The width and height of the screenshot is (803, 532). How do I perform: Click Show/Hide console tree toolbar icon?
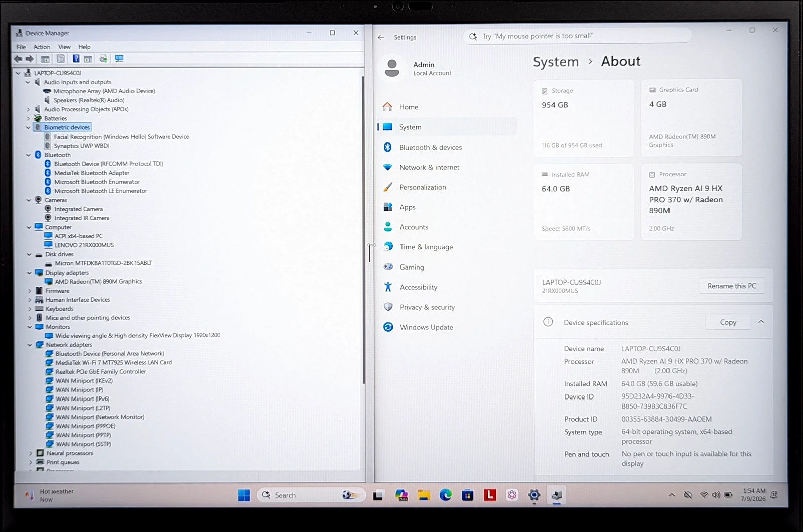(x=45, y=59)
